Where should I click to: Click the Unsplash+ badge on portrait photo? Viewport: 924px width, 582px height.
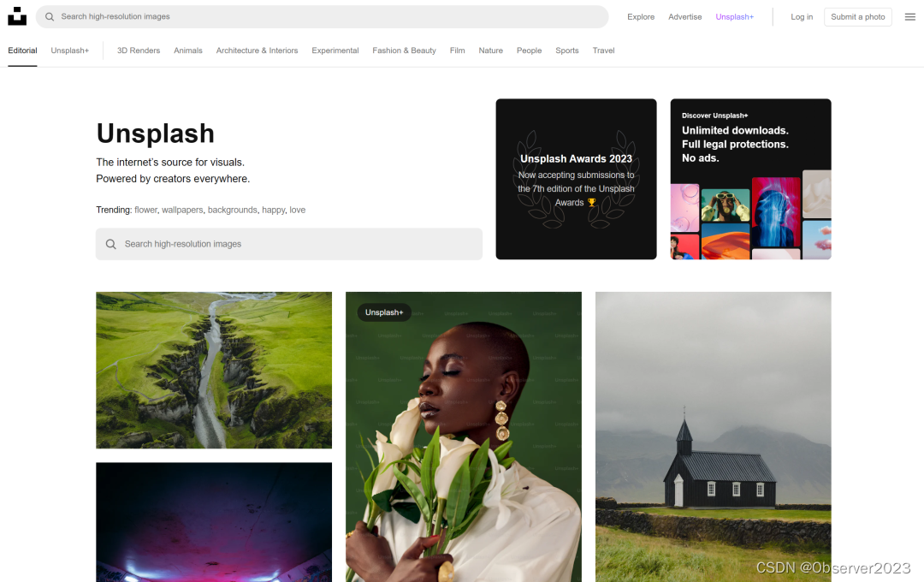coord(384,312)
